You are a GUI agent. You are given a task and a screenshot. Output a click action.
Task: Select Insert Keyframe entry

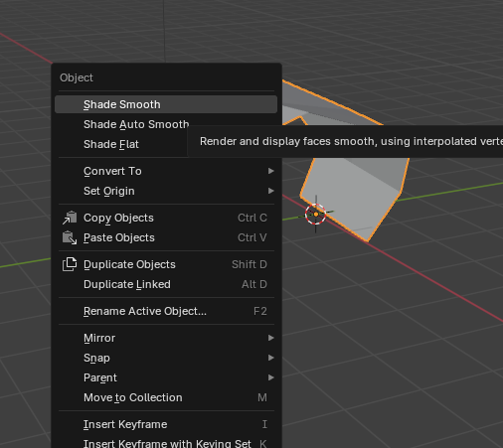166,424
